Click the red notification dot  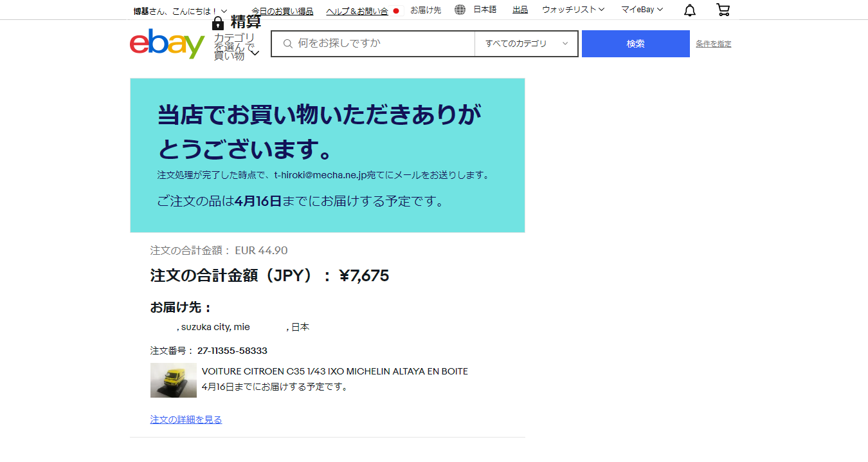point(396,11)
